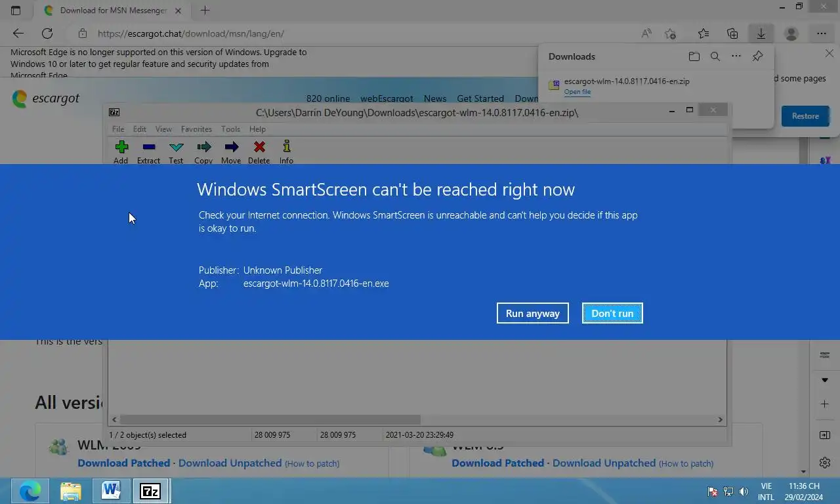
Task: Click the 7-Zip horizontal scrollbar thumb
Action: click(270, 419)
